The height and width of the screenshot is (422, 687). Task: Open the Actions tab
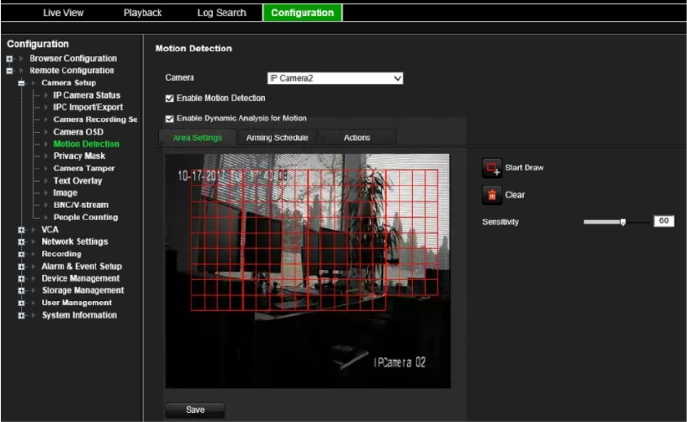(x=357, y=138)
